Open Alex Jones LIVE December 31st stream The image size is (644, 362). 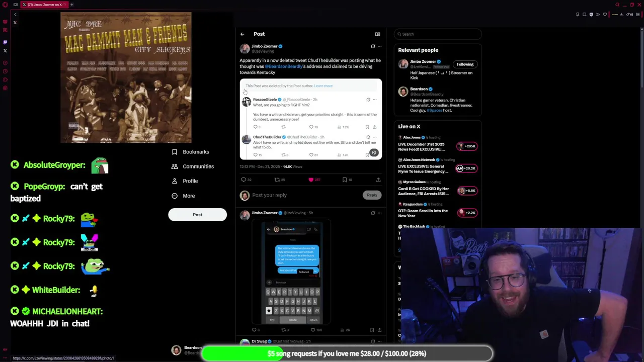click(x=422, y=147)
